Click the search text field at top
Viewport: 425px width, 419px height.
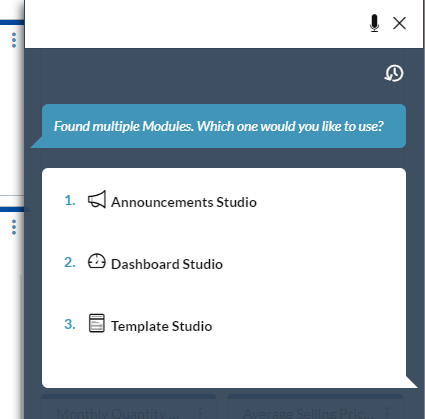pos(196,23)
